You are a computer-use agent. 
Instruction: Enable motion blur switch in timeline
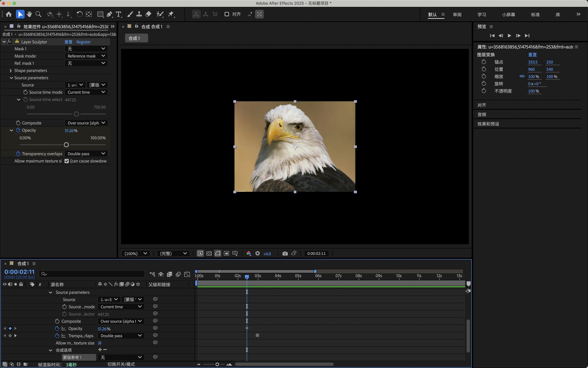coord(178,274)
